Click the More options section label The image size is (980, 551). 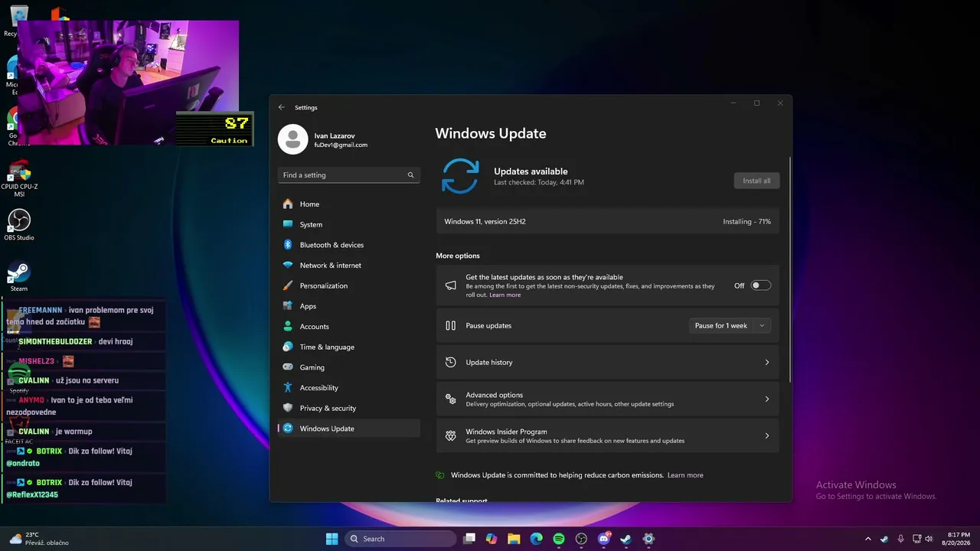[458, 256]
